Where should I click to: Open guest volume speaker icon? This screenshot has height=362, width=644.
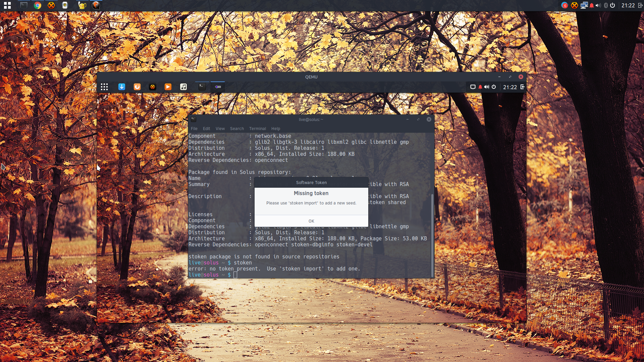[x=487, y=87]
